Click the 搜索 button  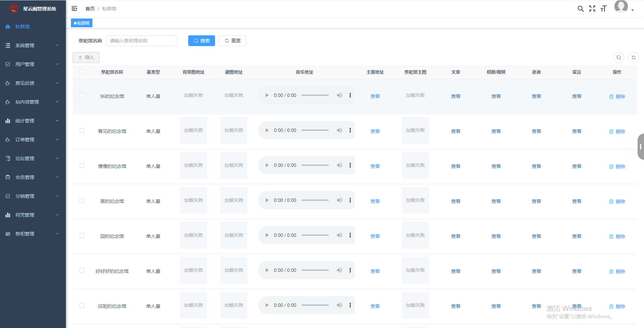202,41
